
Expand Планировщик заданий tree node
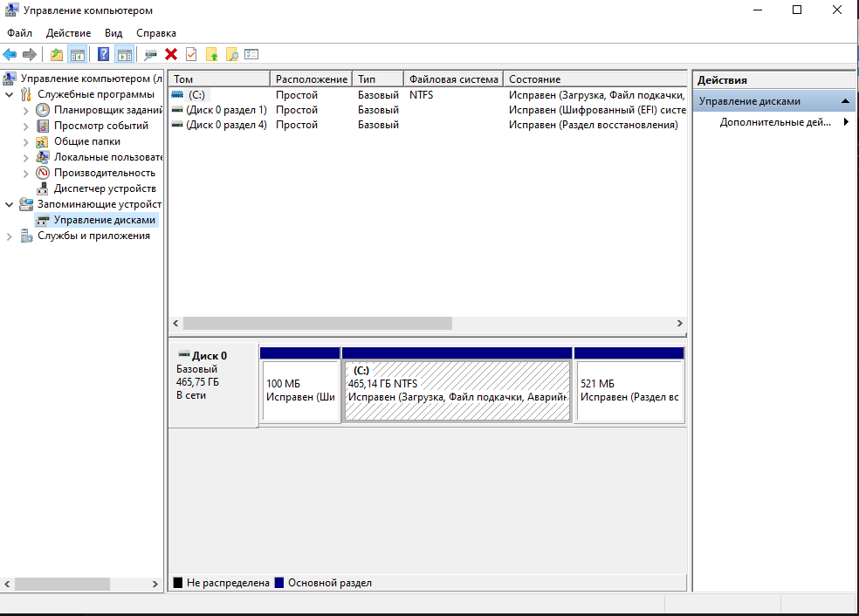(25, 110)
